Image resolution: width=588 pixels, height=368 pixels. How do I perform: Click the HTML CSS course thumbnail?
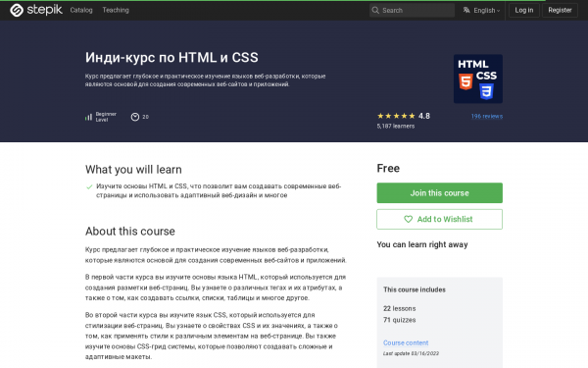(478, 79)
